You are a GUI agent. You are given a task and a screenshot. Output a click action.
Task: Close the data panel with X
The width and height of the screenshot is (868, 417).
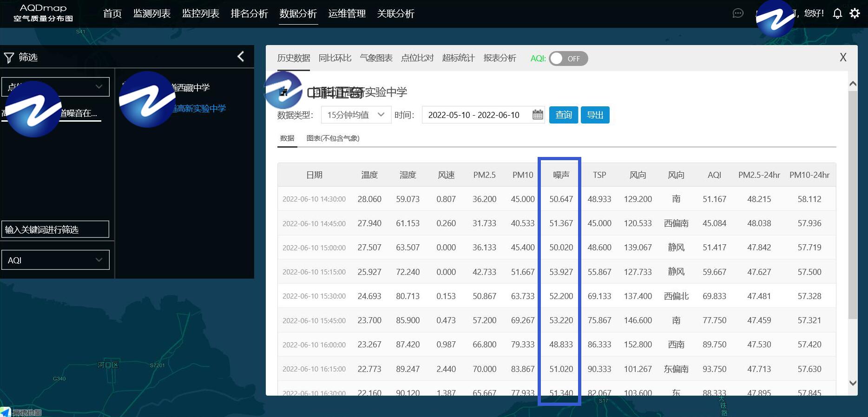(x=843, y=57)
